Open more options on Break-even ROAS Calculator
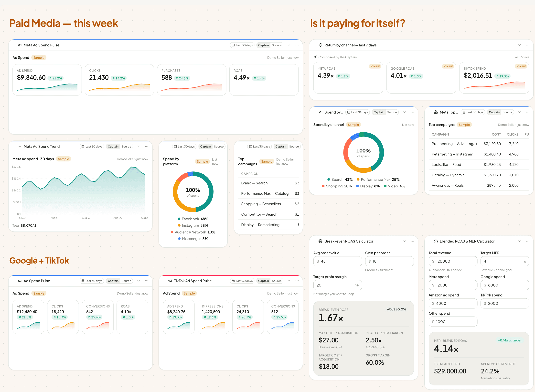535x392 pixels. pyautogui.click(x=412, y=241)
